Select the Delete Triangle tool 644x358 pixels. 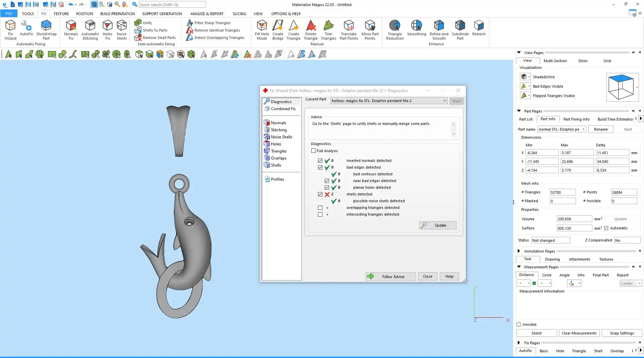[x=311, y=30]
